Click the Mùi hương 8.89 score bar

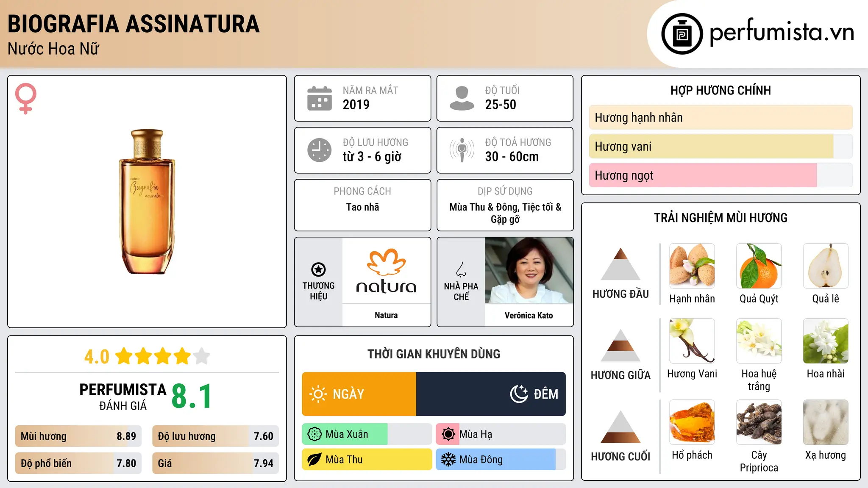click(78, 436)
